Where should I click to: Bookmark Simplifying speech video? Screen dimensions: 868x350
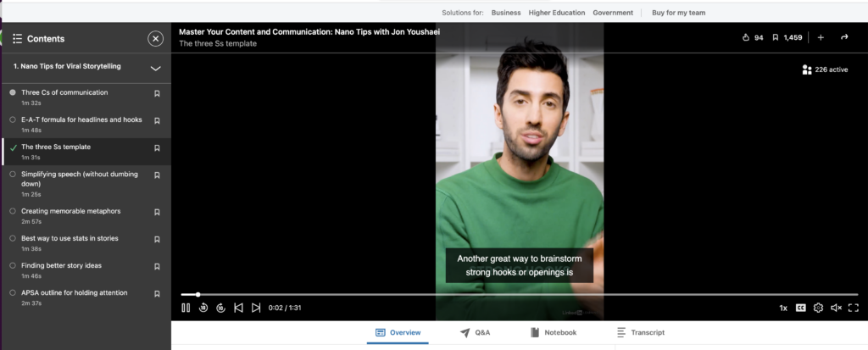pyautogui.click(x=157, y=175)
